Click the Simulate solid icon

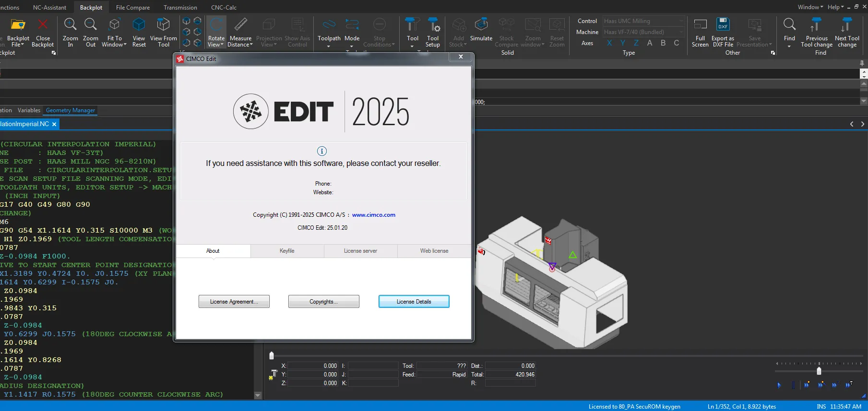click(481, 24)
